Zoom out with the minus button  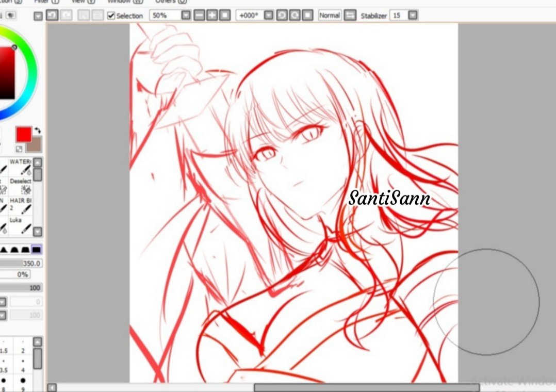point(199,15)
